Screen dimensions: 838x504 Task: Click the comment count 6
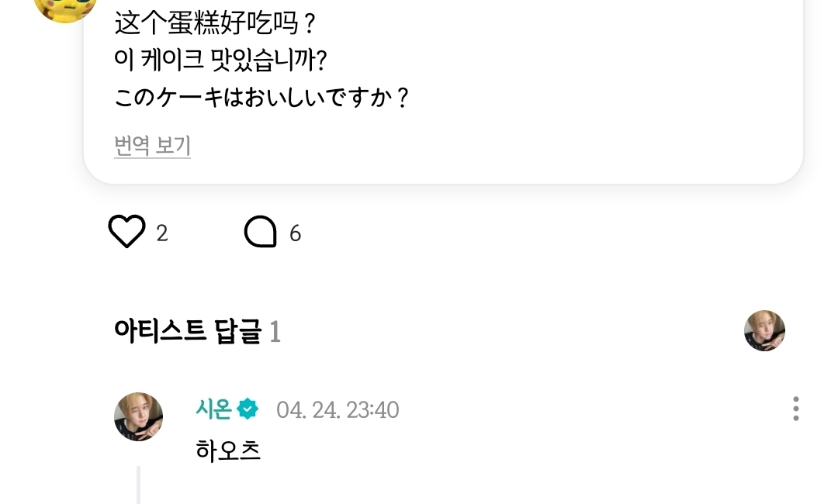pos(295,233)
